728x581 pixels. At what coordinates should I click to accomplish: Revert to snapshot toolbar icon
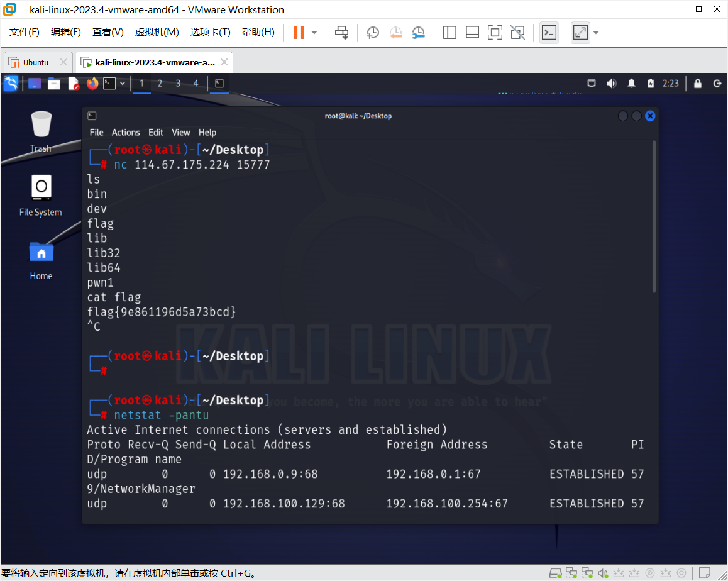click(x=395, y=33)
